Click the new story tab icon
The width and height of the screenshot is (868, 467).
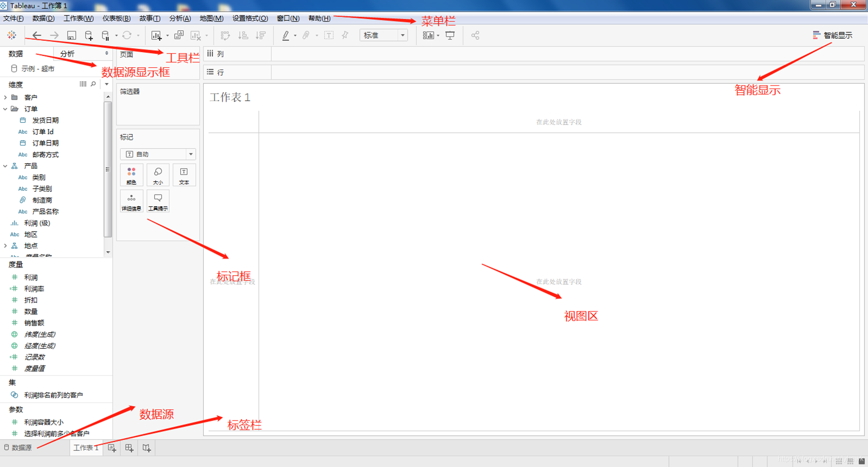[x=147, y=448]
